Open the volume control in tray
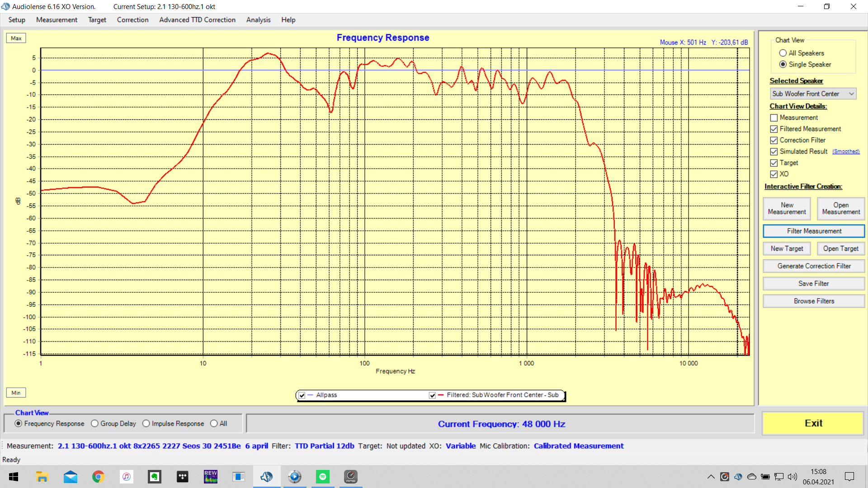Viewport: 868px width, 488px height. tap(793, 477)
